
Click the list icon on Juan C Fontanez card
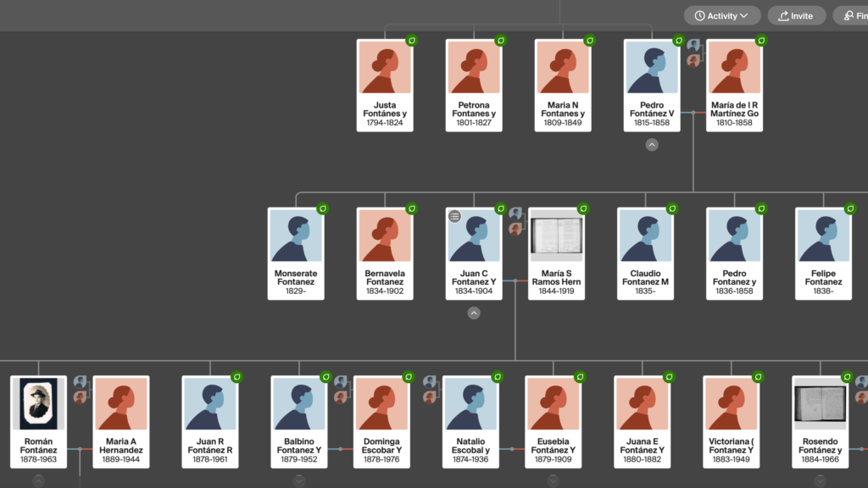point(454,216)
